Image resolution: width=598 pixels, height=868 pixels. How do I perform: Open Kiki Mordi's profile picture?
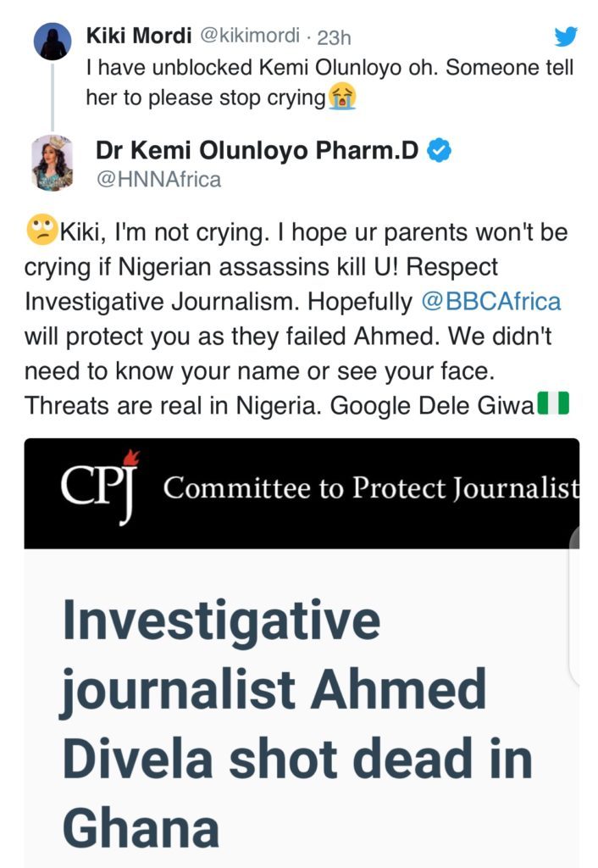coord(53,41)
